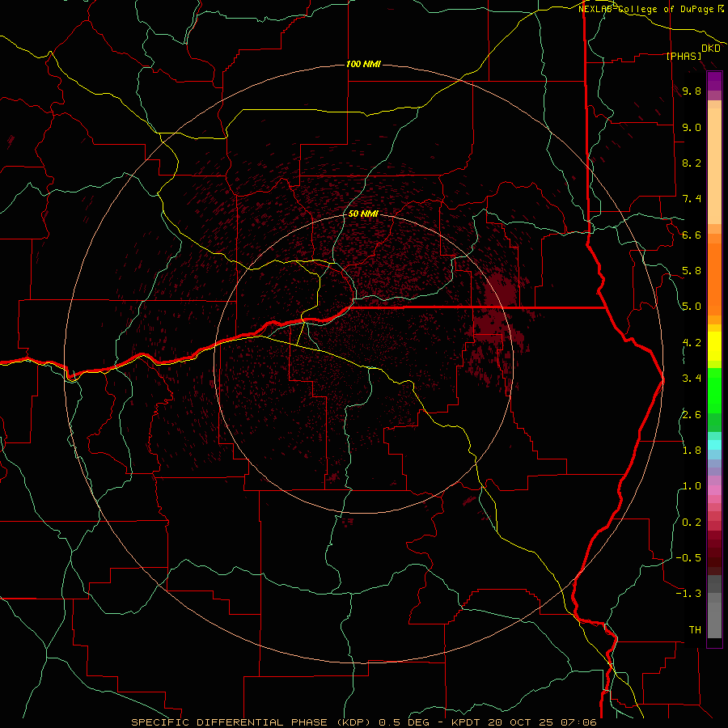Pick the yellow band of the color bar
This screenshot has height=728, width=728.
(714, 346)
